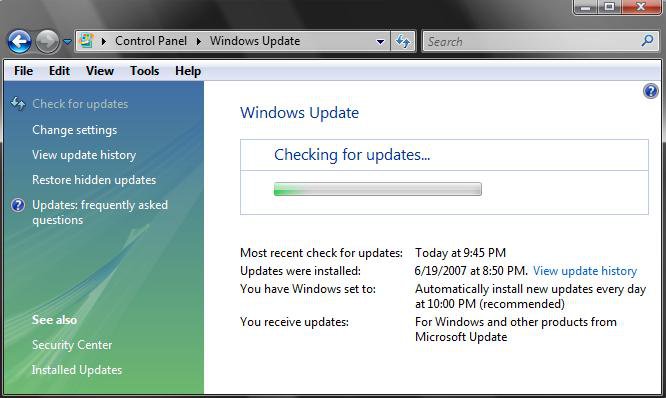The height and width of the screenshot is (398, 666).
Task: Open Security Center link
Action: [72, 344]
